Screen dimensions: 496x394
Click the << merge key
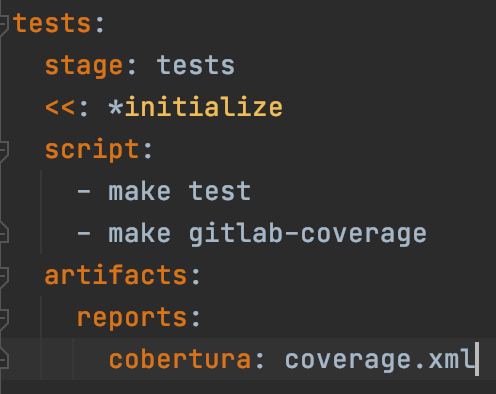pos(60,108)
